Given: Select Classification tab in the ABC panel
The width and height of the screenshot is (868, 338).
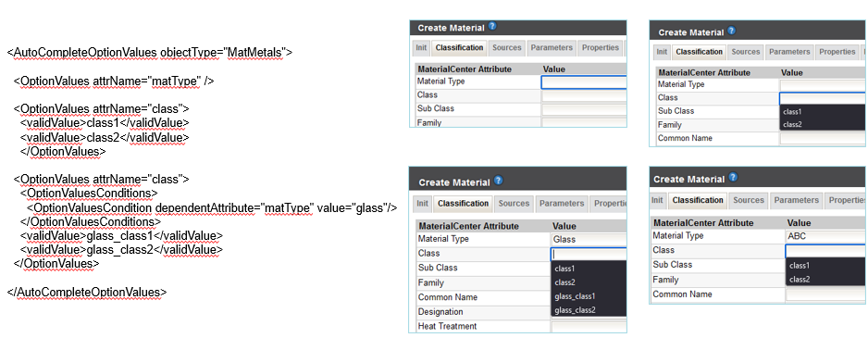Looking at the screenshot, I should pos(697,200).
